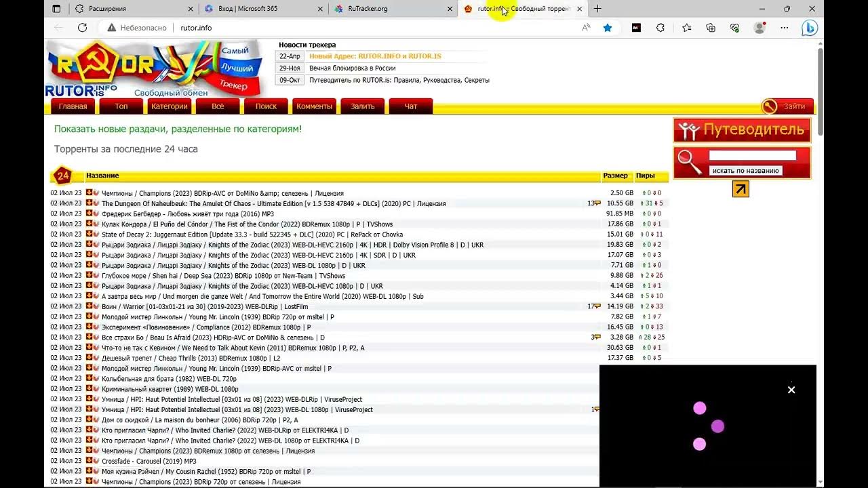Screen dimensions: 868x488
Task: Open a new tab with plus button
Action: tap(597, 9)
